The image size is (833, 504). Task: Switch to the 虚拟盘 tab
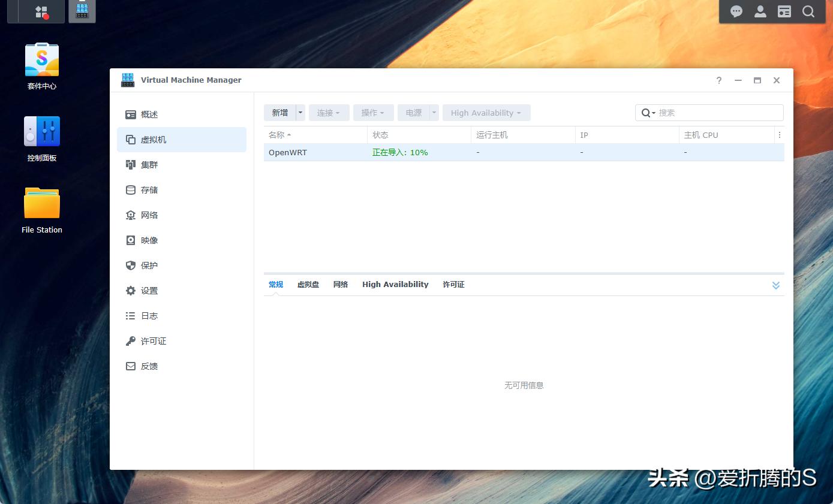pos(308,284)
